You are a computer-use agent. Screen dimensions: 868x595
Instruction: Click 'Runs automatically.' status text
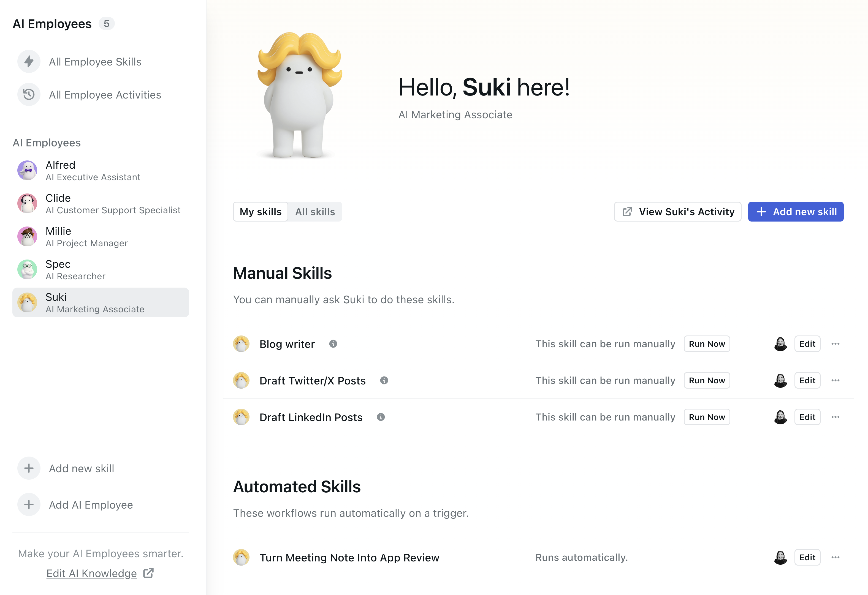pyautogui.click(x=582, y=557)
